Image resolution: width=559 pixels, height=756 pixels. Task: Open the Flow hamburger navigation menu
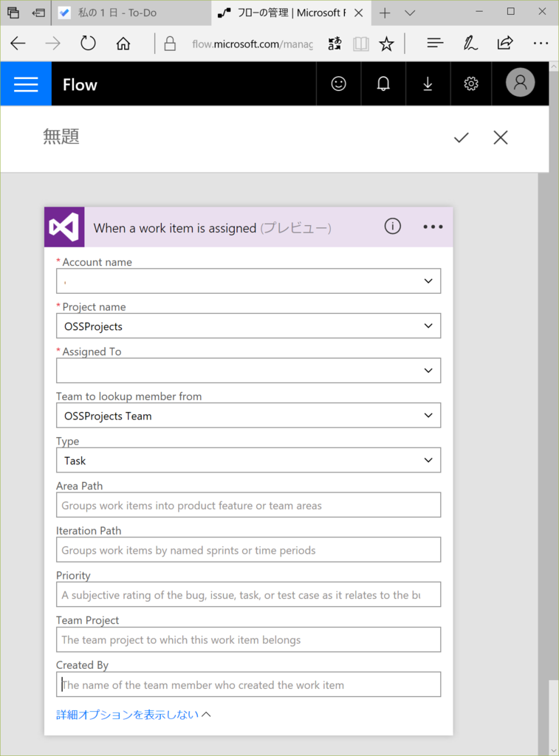tap(26, 84)
